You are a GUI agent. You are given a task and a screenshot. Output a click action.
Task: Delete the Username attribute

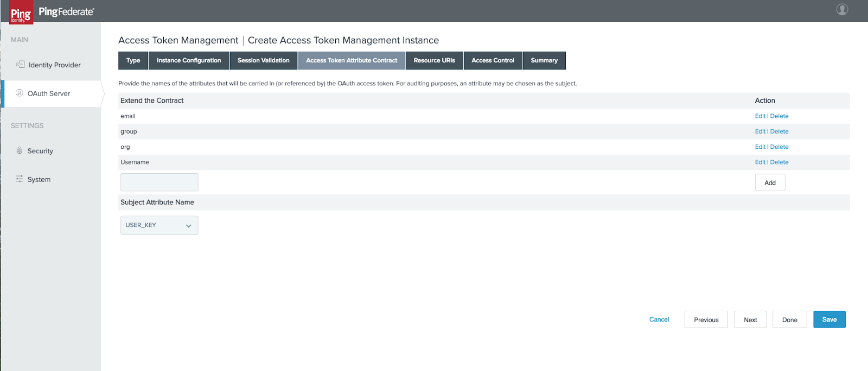pos(779,162)
